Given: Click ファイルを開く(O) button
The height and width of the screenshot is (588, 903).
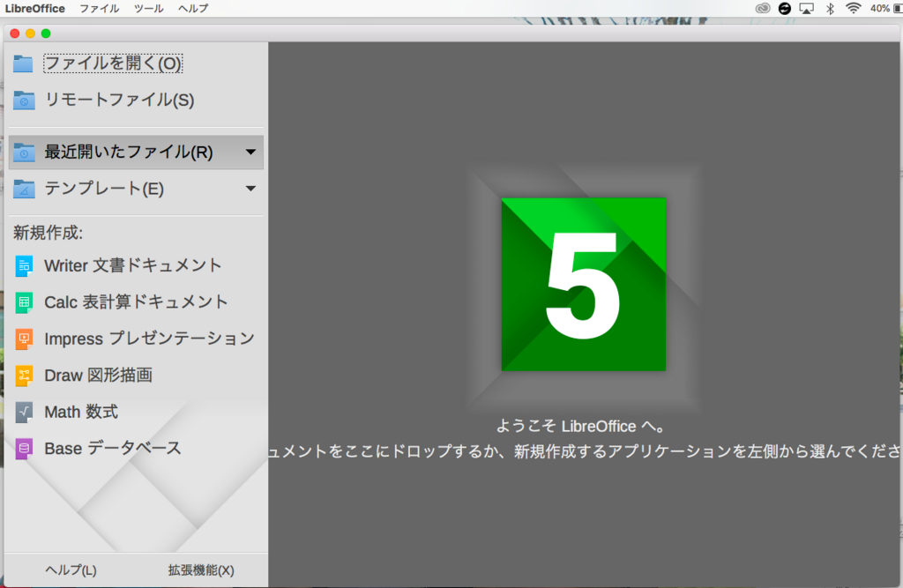Looking at the screenshot, I should point(113,63).
